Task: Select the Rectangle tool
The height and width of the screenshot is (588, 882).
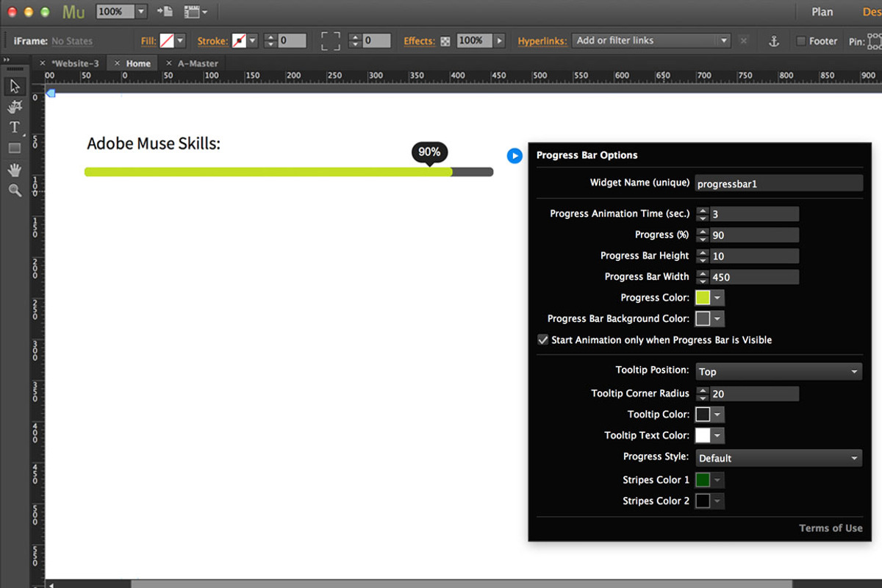Action: point(15,148)
